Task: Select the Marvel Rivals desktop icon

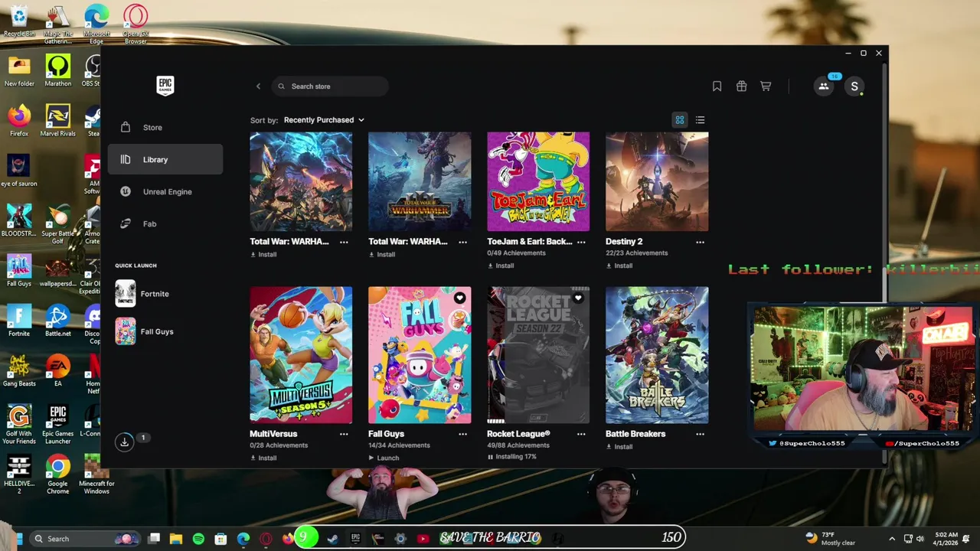Action: 58,121
